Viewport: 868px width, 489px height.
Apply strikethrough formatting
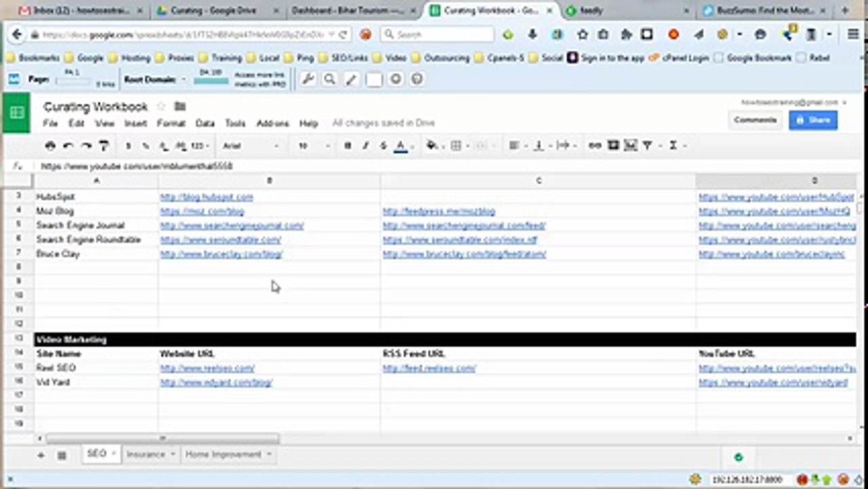click(383, 145)
